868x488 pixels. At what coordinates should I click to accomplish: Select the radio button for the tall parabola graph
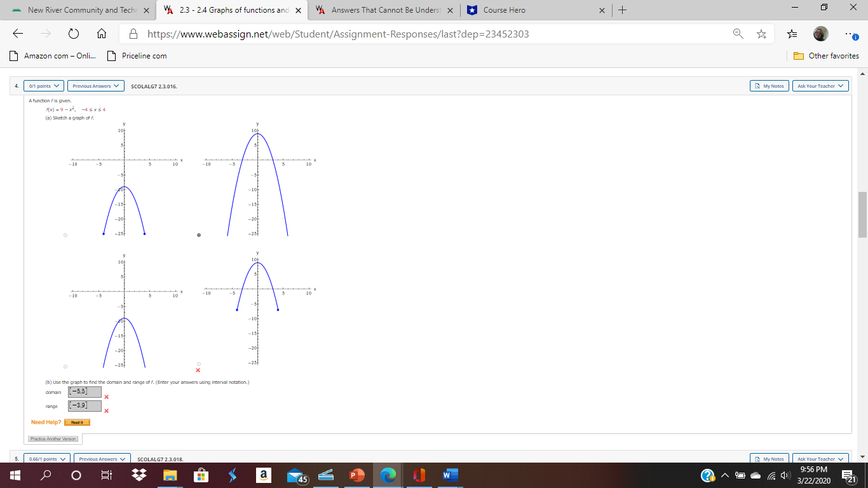pyautogui.click(x=199, y=235)
